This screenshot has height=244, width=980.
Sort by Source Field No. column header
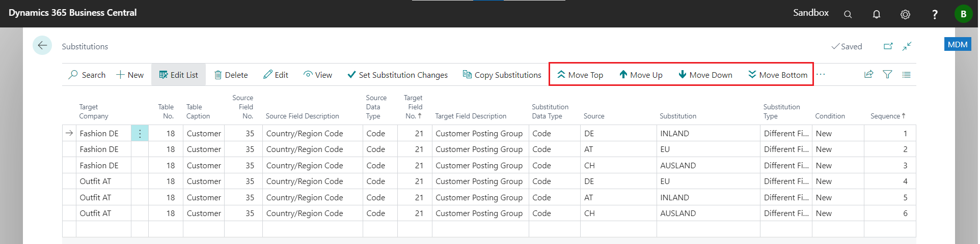(x=243, y=107)
